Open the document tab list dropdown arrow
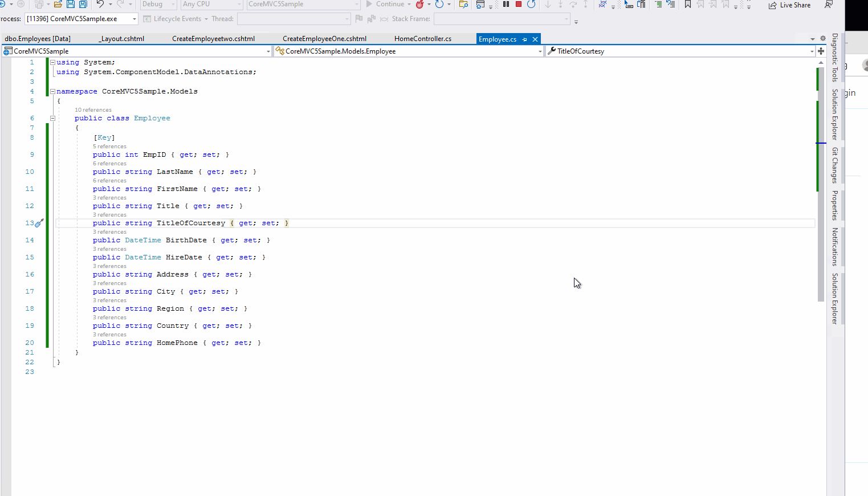This screenshot has height=496, width=868. click(x=813, y=39)
